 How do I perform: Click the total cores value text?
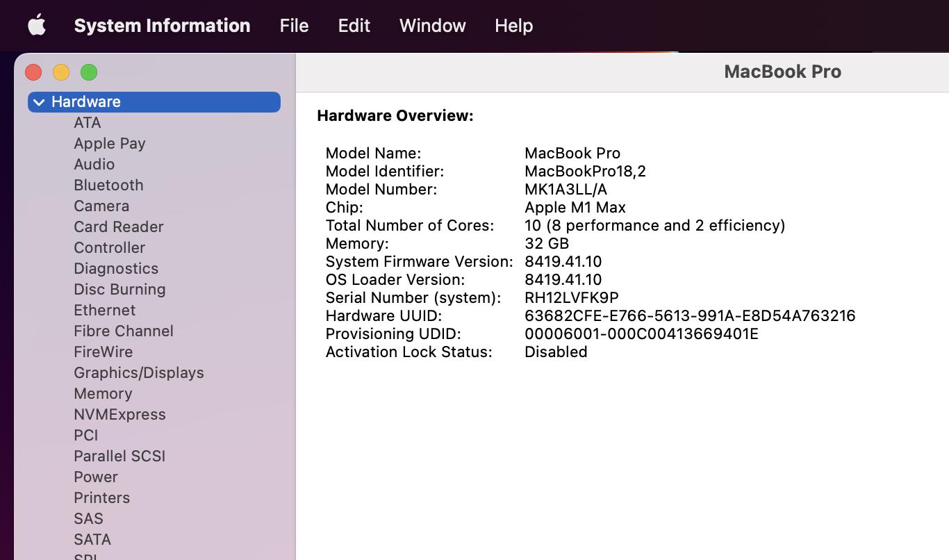coord(655,225)
